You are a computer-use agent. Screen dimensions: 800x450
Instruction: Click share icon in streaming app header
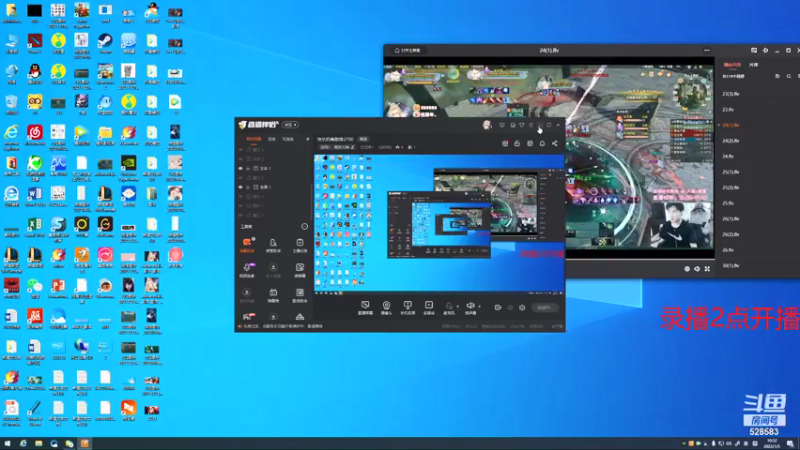(x=555, y=143)
